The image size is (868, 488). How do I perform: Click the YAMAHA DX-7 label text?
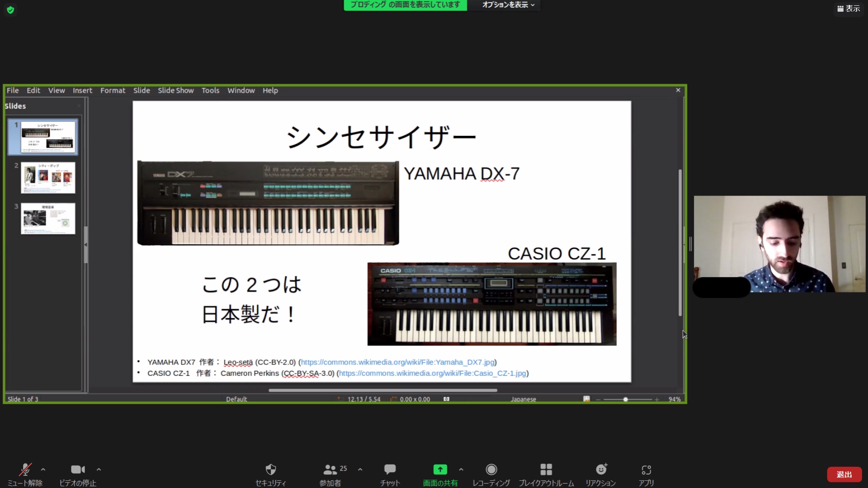click(x=461, y=174)
